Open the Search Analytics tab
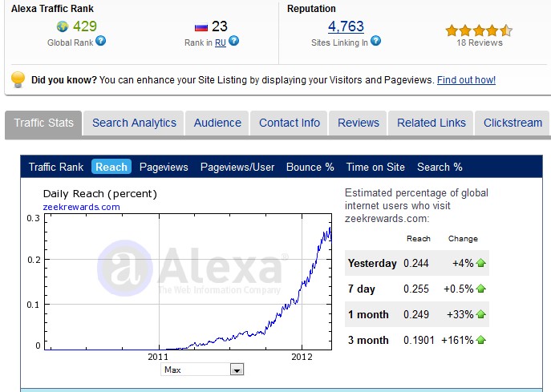The width and height of the screenshot is (551, 392). click(134, 123)
